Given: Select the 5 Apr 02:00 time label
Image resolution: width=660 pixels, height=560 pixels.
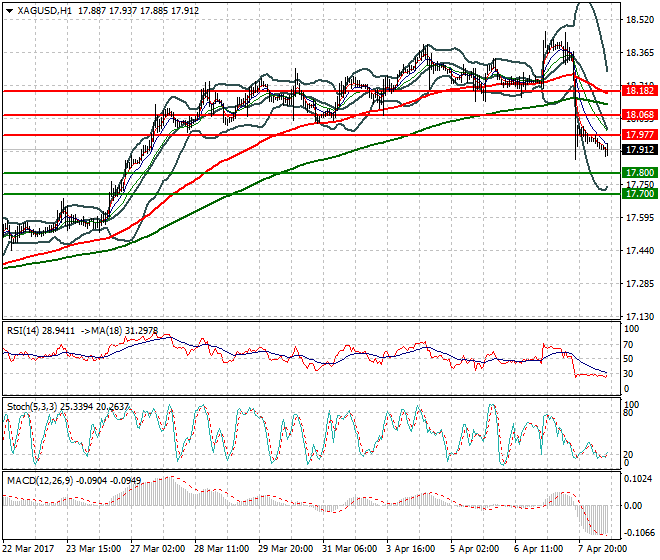Looking at the screenshot, I should [475, 549].
